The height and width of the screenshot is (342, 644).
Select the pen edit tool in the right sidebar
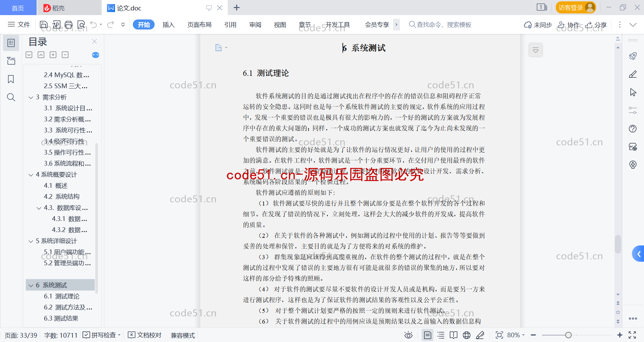click(x=633, y=74)
